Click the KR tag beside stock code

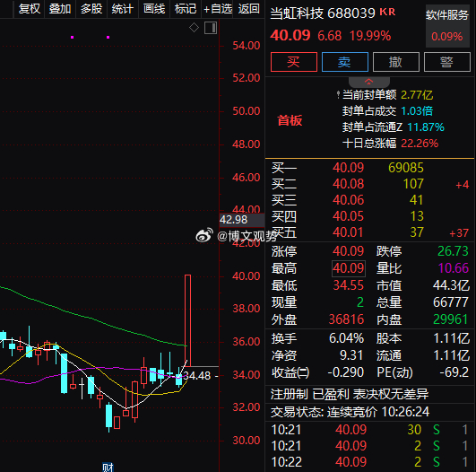(x=387, y=12)
